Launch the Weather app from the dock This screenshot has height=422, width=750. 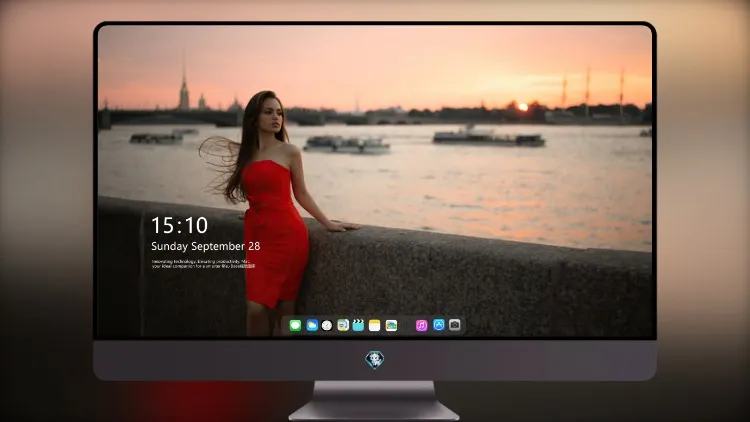[x=312, y=325]
